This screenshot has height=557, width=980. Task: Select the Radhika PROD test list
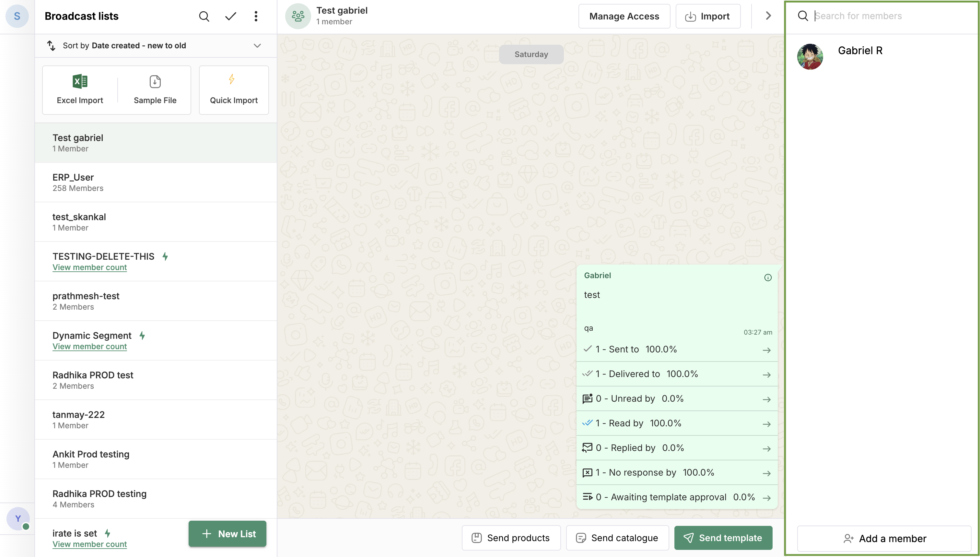tap(156, 380)
